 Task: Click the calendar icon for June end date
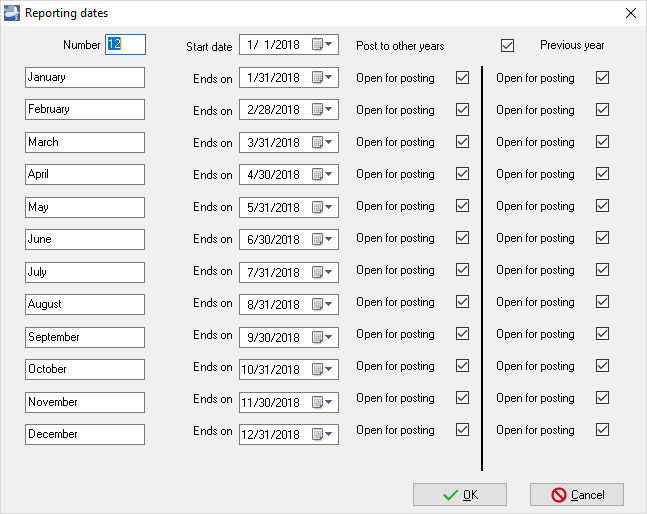(x=318, y=239)
